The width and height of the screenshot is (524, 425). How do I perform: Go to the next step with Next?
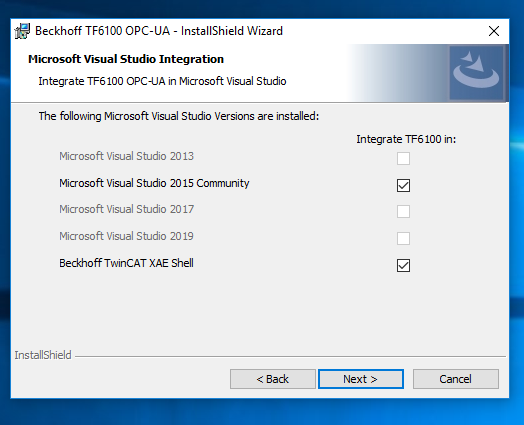[361, 379]
